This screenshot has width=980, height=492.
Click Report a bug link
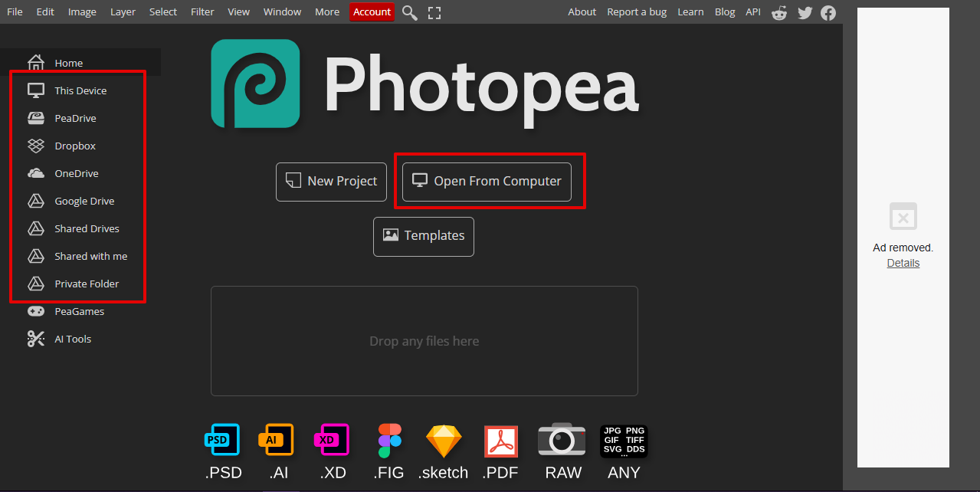[637, 12]
